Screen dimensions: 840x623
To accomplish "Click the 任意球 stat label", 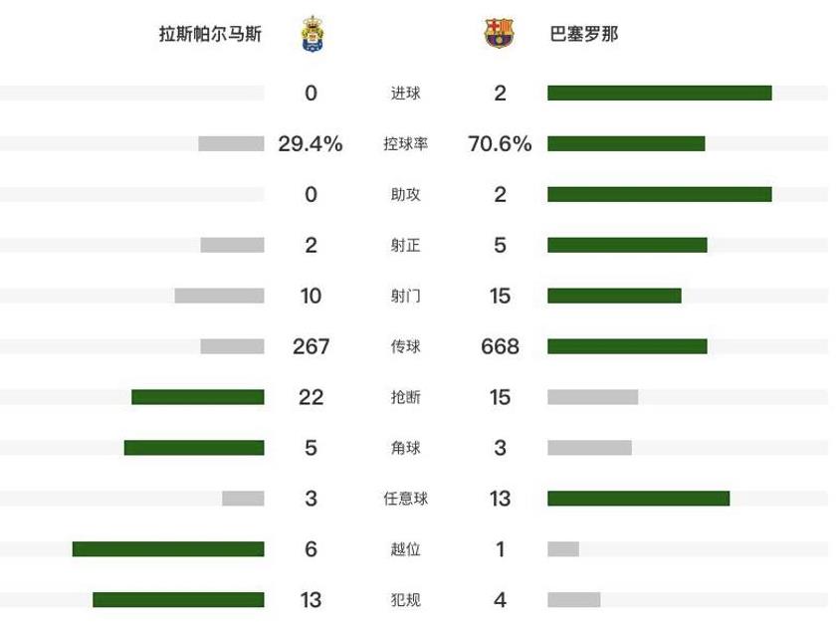I will (x=406, y=499).
